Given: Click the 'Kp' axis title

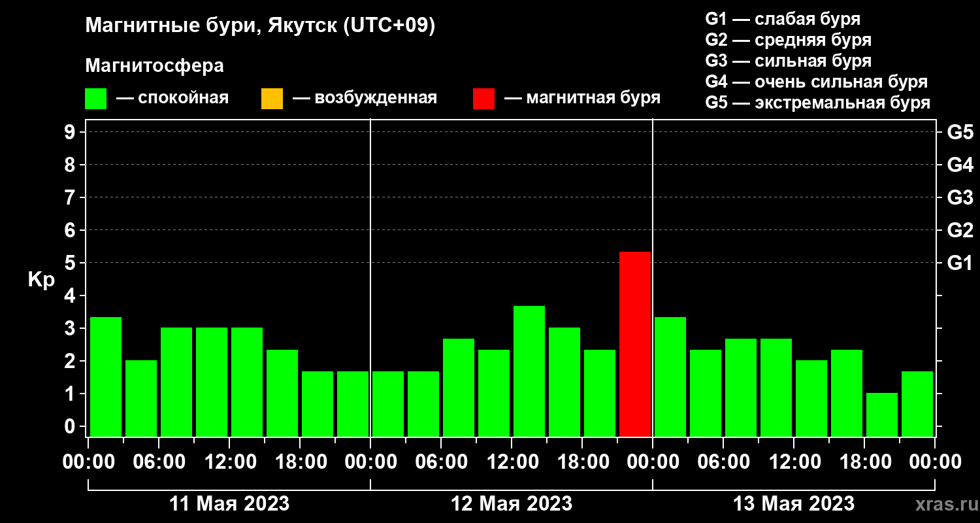Looking at the screenshot, I should (x=41, y=280).
